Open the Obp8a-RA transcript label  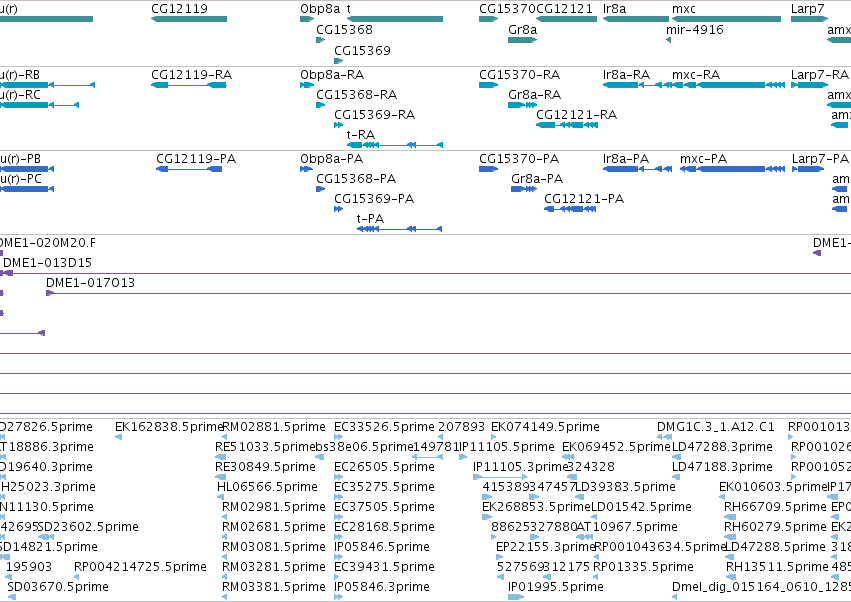click(332, 74)
